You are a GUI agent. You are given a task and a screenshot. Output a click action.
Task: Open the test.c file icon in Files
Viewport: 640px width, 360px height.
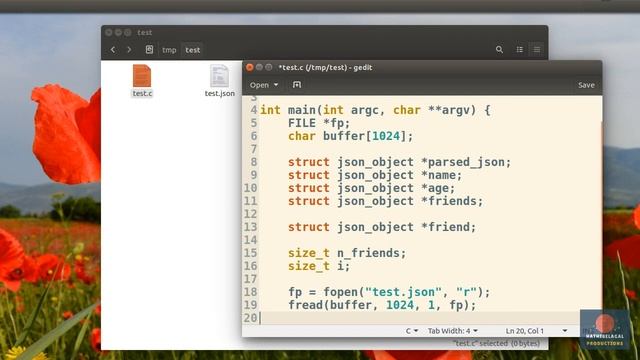(x=142, y=76)
